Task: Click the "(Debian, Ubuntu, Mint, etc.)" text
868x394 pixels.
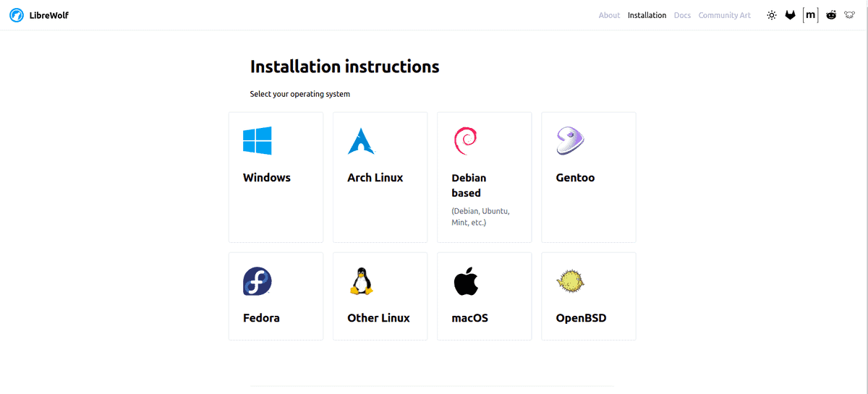Action: [x=480, y=217]
